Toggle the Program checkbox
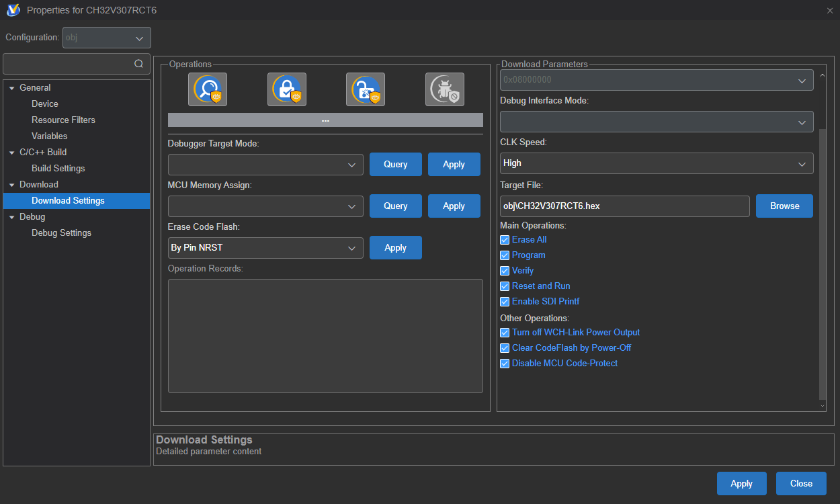Screen dimensions: 840x504 (505, 255)
